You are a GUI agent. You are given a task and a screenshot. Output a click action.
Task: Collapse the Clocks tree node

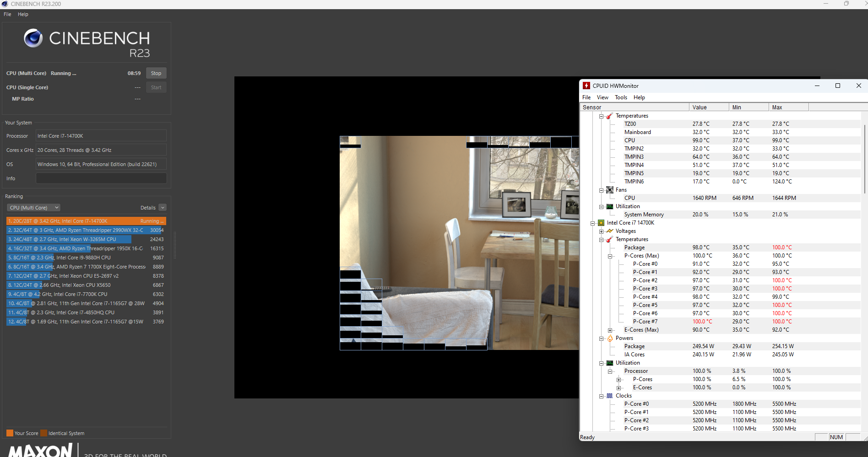click(x=602, y=396)
